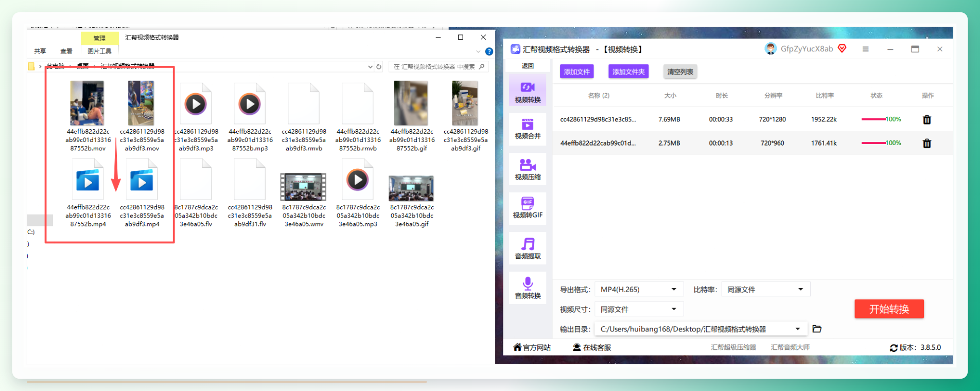The image size is (980, 391).
Task: Select file 44effb822d22cab99c01d1331687552b.mp4
Action: [x=88, y=193]
